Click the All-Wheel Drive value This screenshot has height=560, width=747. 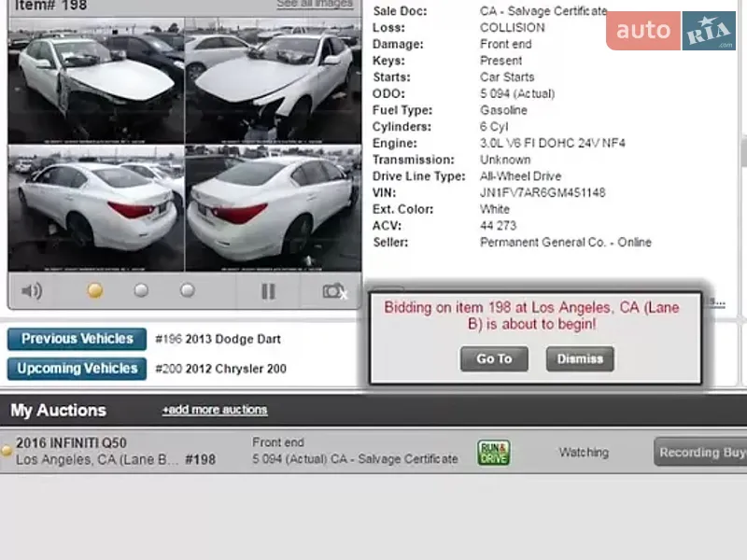(521, 176)
